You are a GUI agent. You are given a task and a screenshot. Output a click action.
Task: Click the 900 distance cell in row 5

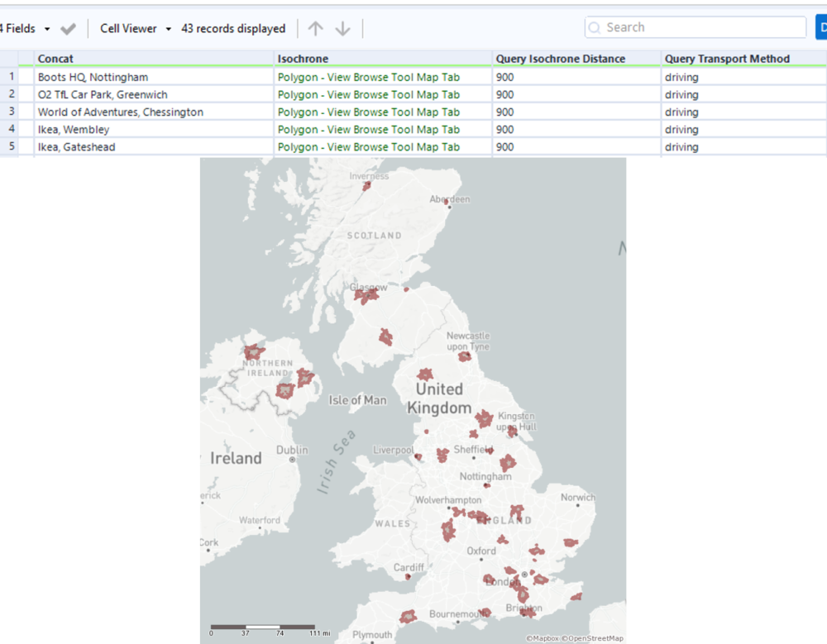tap(576, 146)
